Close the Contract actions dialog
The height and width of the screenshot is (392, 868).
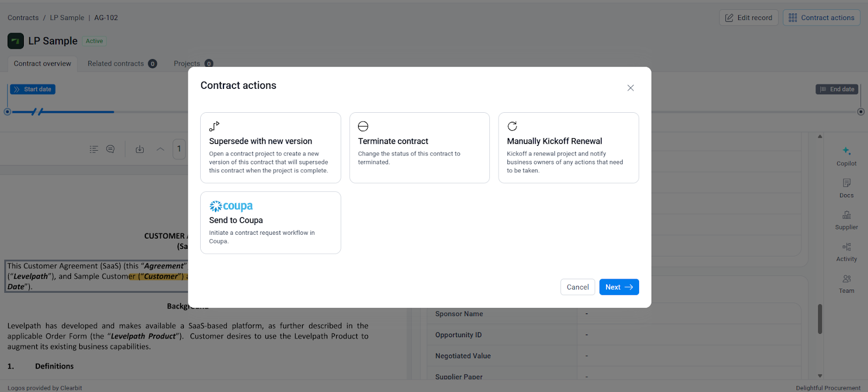pos(630,88)
